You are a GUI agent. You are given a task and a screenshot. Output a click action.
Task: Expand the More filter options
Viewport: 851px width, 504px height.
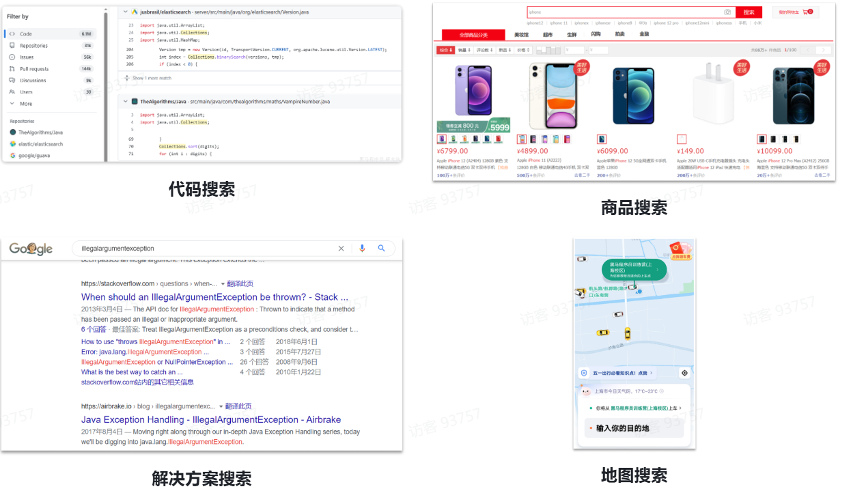tap(20, 104)
